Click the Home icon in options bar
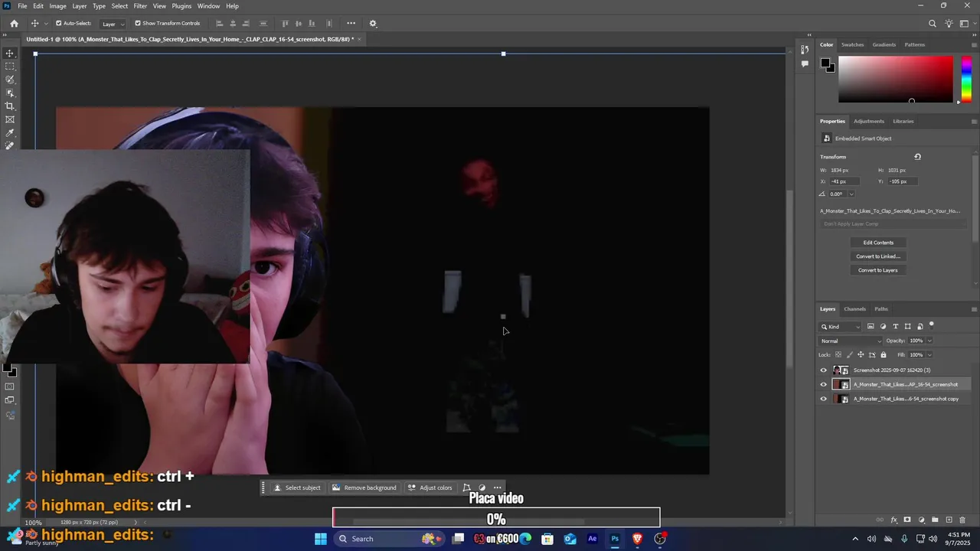The image size is (980, 551). coord(14,24)
